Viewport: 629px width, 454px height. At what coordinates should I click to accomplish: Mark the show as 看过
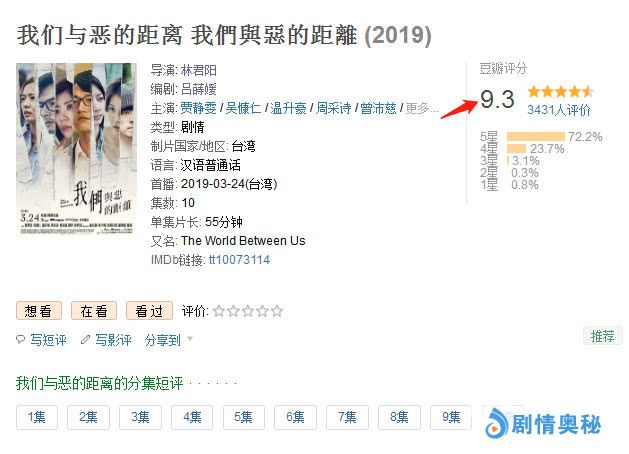click(x=149, y=311)
